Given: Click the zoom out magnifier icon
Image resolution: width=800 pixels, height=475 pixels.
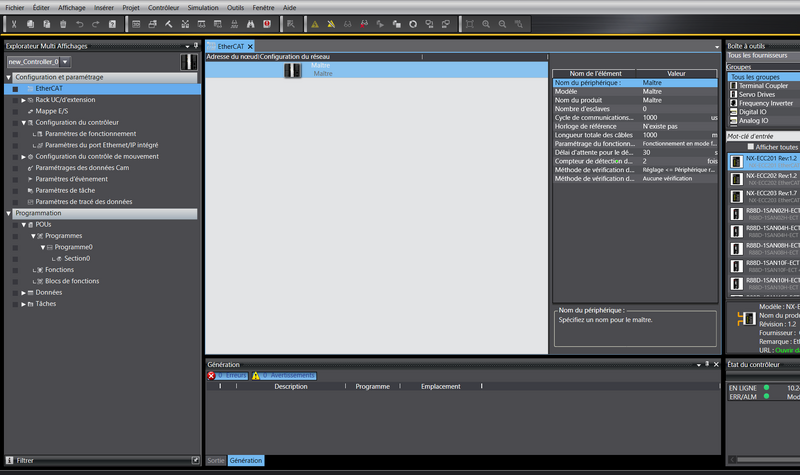Looking at the screenshot, I should (x=502, y=23).
